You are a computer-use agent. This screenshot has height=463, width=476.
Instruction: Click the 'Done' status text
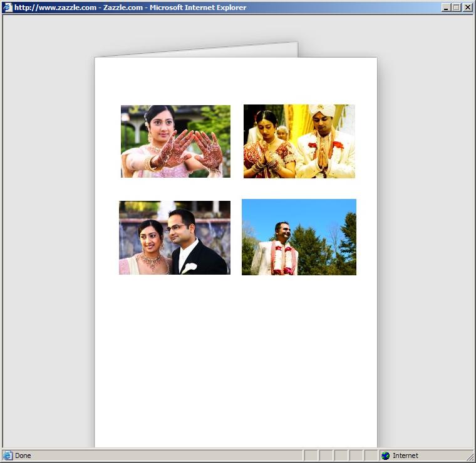pos(23,455)
